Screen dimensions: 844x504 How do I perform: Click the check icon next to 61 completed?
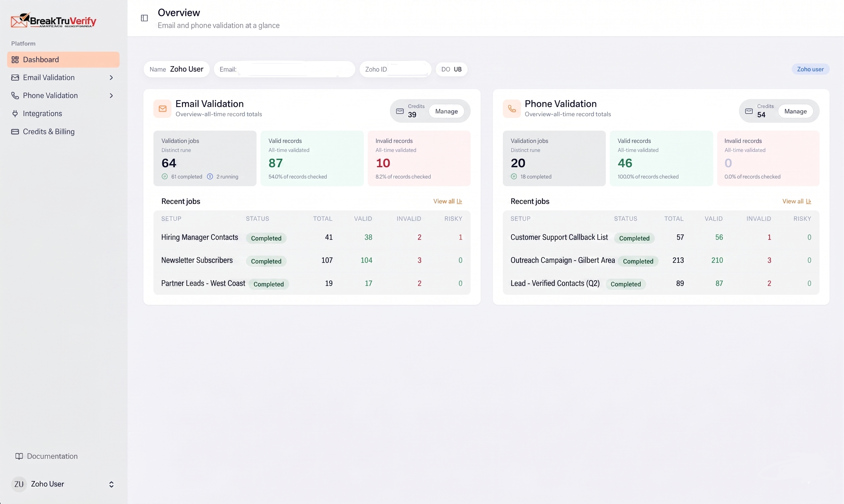(165, 177)
